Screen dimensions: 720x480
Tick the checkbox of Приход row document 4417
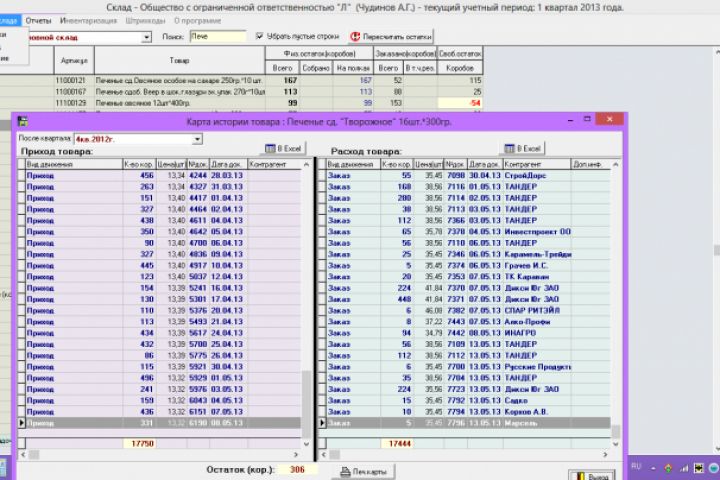tap(21, 198)
